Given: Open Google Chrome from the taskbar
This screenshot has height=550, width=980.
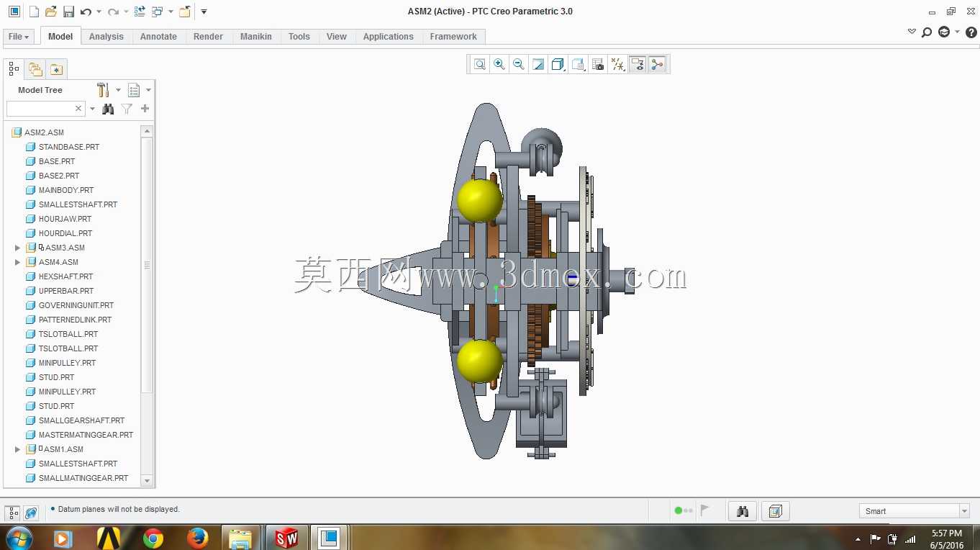Looking at the screenshot, I should coord(153,538).
